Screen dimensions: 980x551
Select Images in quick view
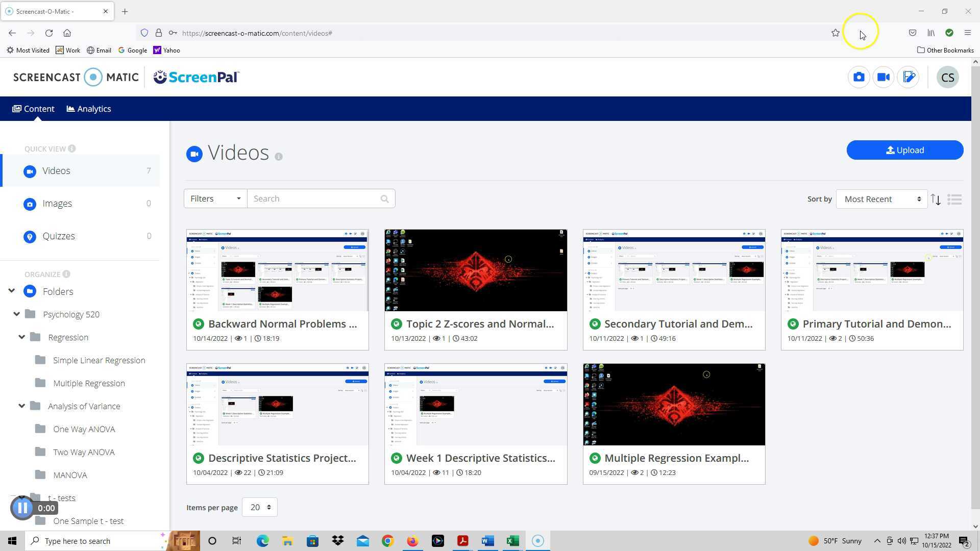point(57,204)
